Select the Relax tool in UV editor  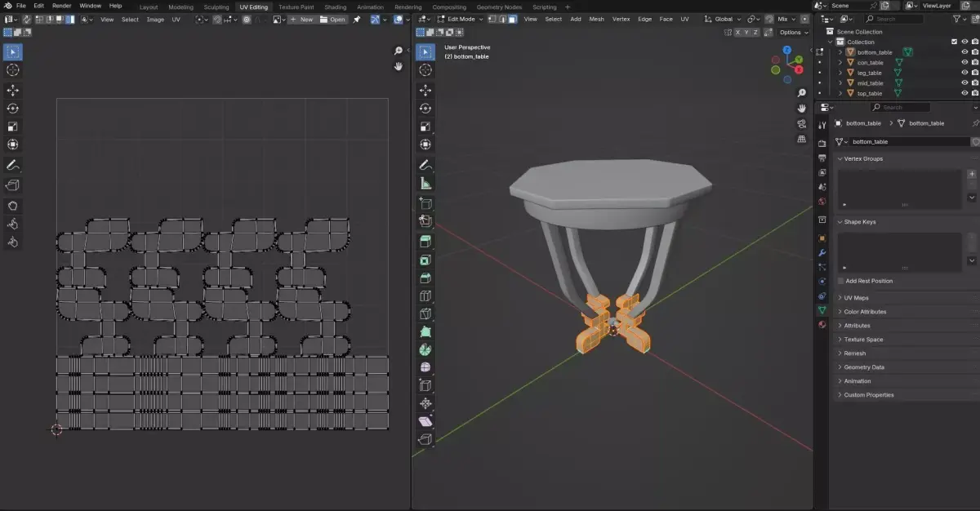click(13, 224)
